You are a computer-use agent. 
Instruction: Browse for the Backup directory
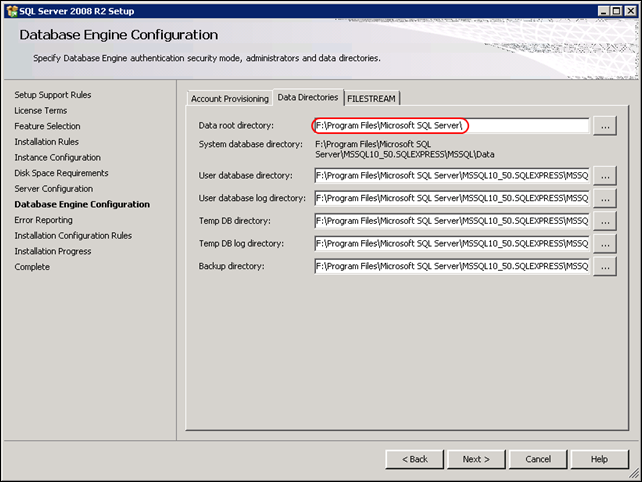click(x=605, y=267)
